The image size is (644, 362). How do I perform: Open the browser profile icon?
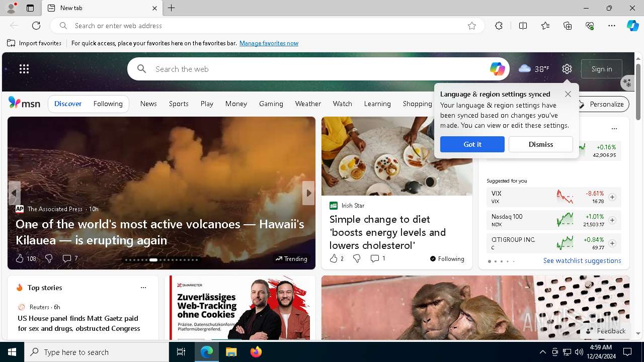(11, 8)
